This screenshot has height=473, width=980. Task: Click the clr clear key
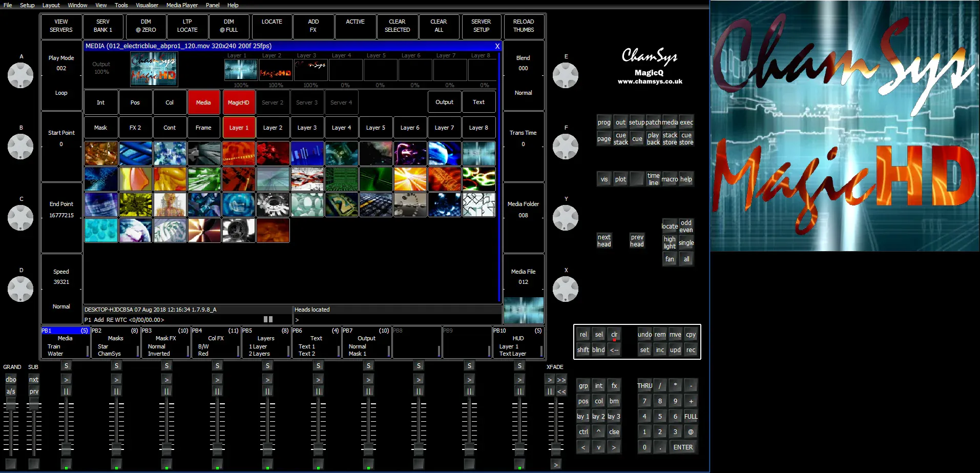[x=614, y=335]
